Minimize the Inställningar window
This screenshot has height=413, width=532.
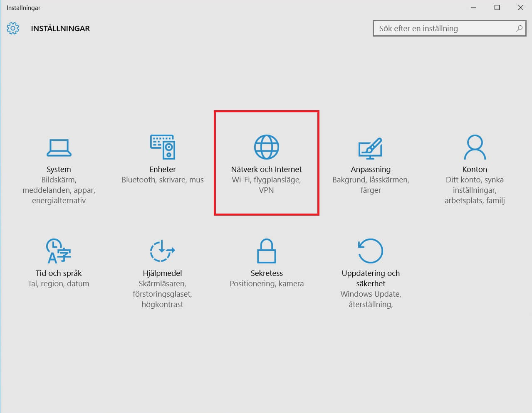pos(473,7)
